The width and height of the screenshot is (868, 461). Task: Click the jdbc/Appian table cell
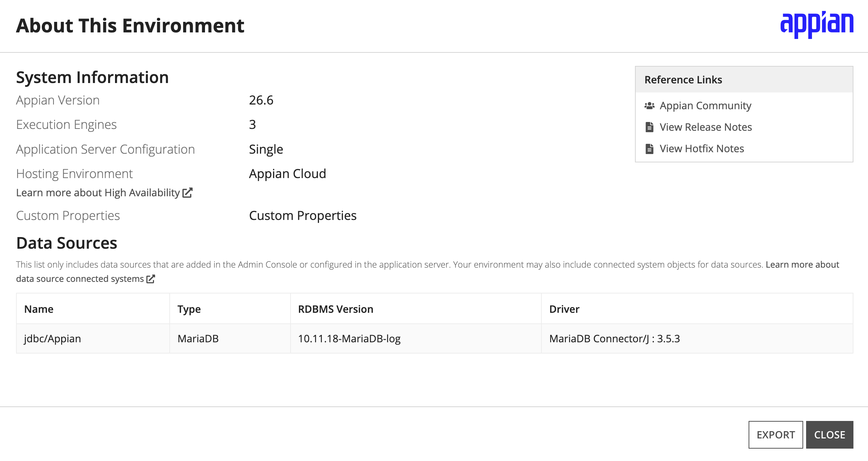tap(93, 339)
